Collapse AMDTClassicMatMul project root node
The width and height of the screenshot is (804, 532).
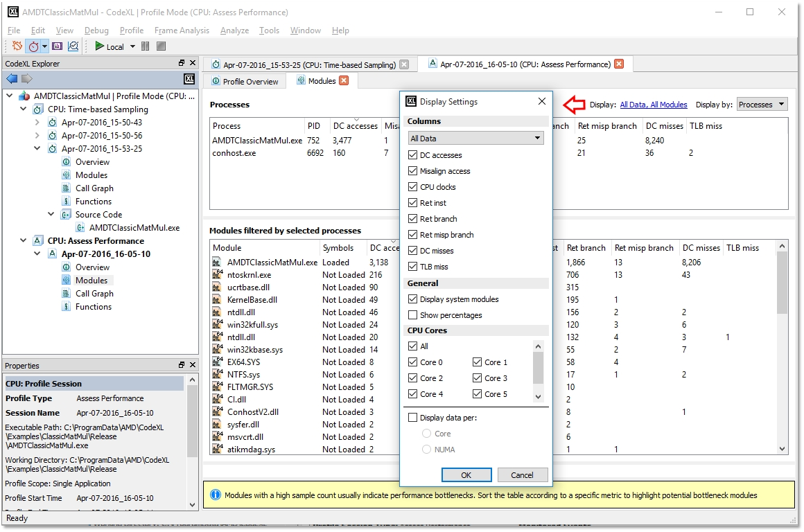click(x=9, y=96)
